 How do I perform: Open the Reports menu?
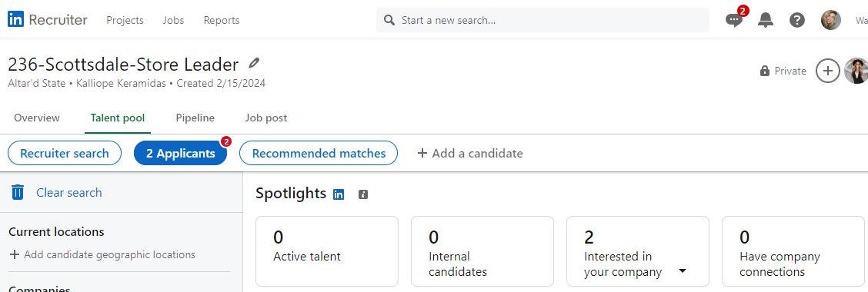(222, 21)
